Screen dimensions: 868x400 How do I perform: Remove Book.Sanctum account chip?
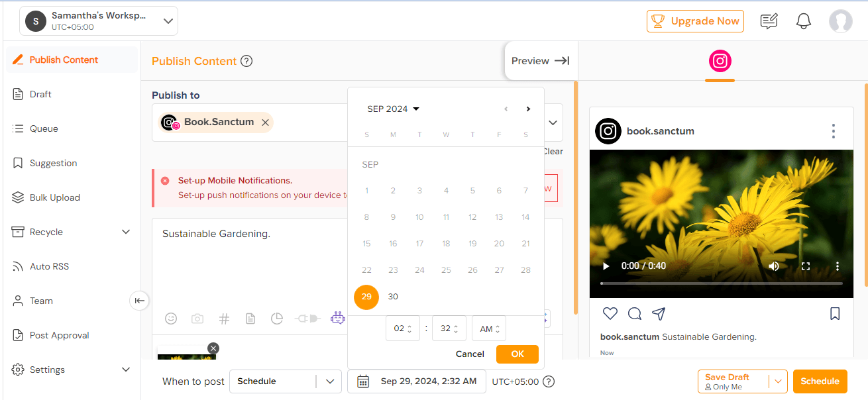click(265, 123)
